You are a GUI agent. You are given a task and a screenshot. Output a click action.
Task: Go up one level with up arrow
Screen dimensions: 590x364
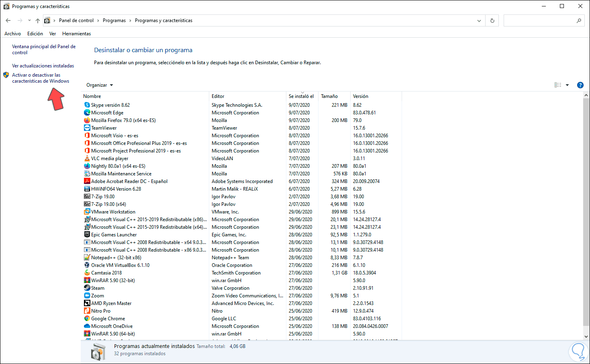coord(38,20)
